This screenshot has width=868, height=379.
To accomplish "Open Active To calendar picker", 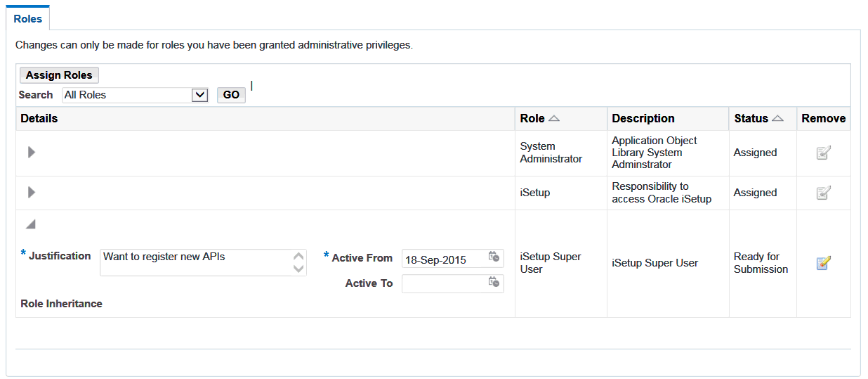I will (x=494, y=283).
